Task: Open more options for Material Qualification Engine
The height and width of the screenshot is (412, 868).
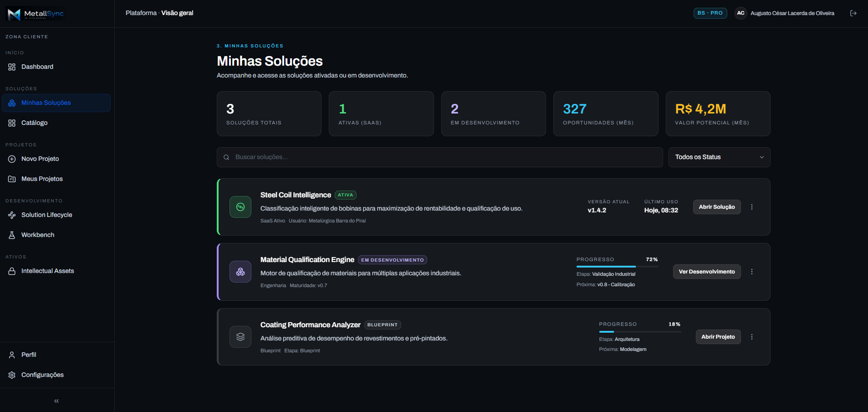Action: pyautogui.click(x=752, y=272)
